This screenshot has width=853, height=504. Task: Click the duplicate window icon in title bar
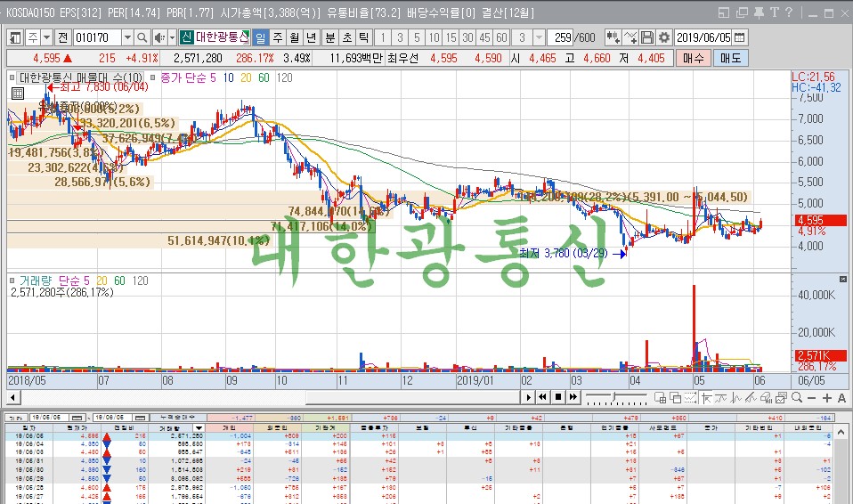742,12
